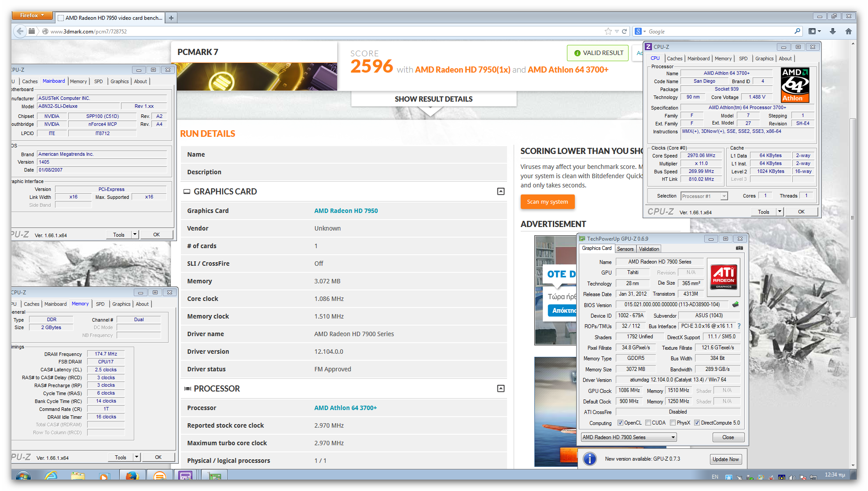Switch to Firefox via taskbar icon
Screen dimensions: 868x491
[x=132, y=476]
